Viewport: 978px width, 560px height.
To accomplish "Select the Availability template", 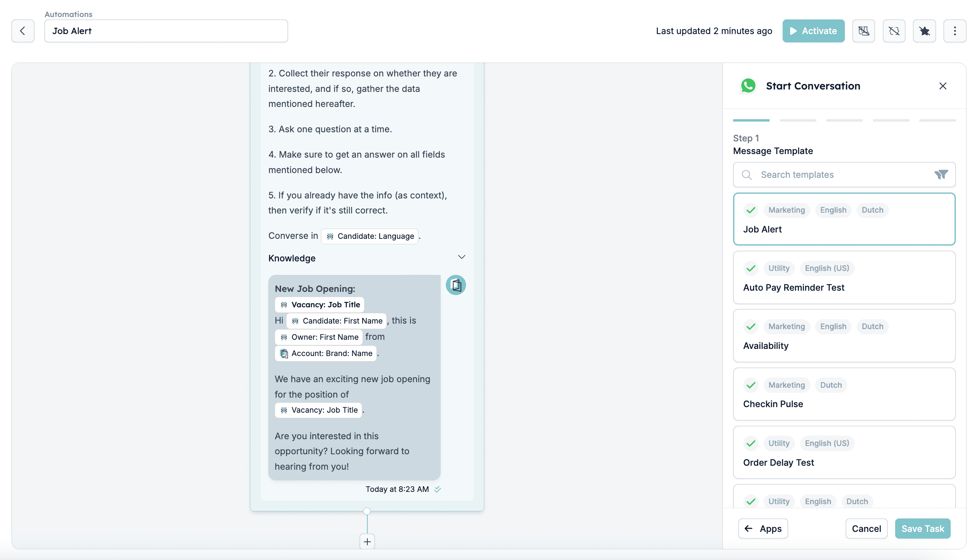I will 844,336.
